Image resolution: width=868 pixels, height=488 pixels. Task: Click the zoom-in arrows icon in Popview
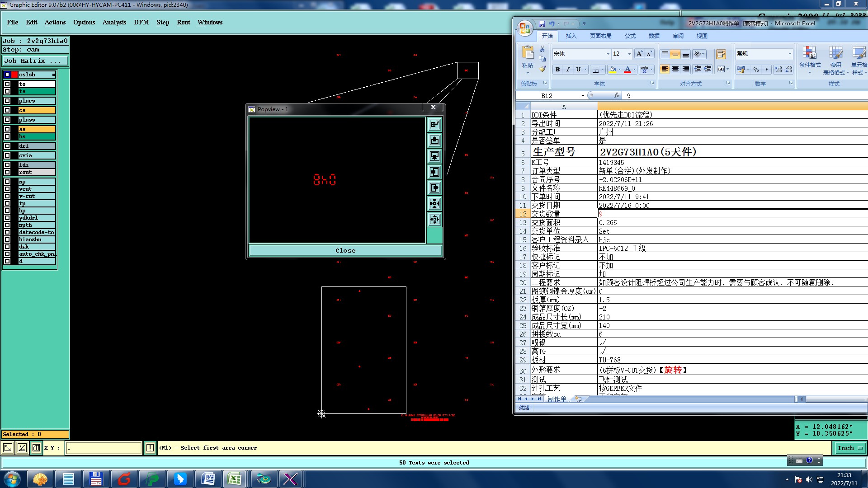pyautogui.click(x=434, y=203)
